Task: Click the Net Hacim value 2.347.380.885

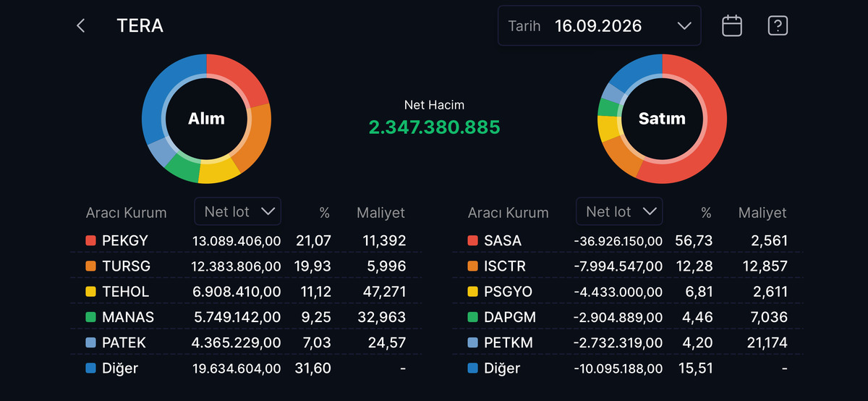Action: click(434, 127)
